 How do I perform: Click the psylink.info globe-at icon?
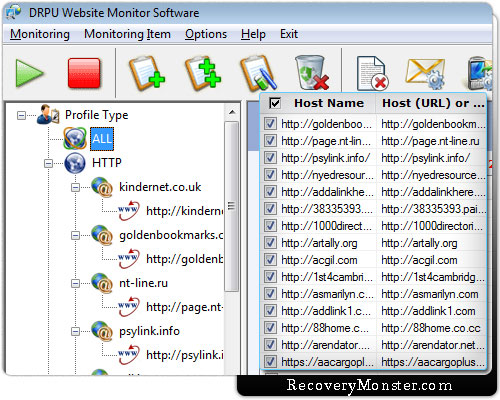pos(102,331)
